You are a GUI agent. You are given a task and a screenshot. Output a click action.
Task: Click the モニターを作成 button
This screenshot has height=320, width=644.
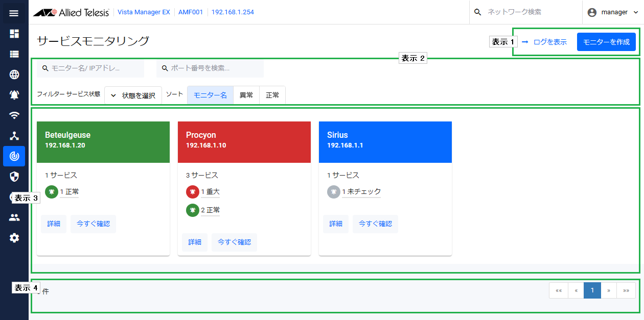(x=606, y=42)
